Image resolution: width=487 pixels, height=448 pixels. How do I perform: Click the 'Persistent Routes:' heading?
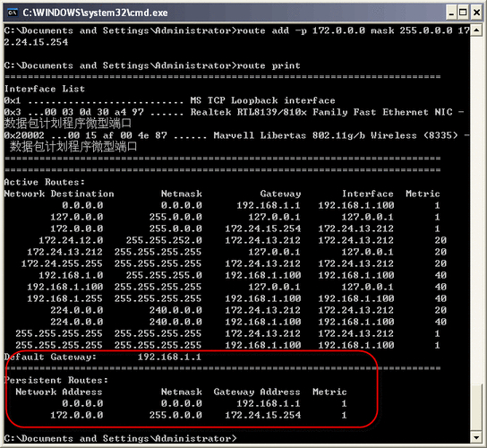click(x=56, y=380)
